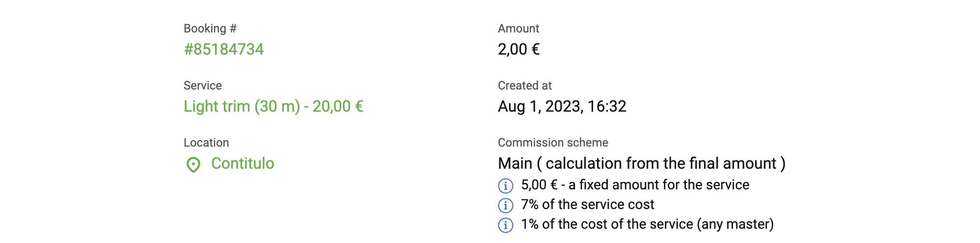Screen dimensions: 980x243
Task: Click the Amount field label
Action: coord(518,29)
